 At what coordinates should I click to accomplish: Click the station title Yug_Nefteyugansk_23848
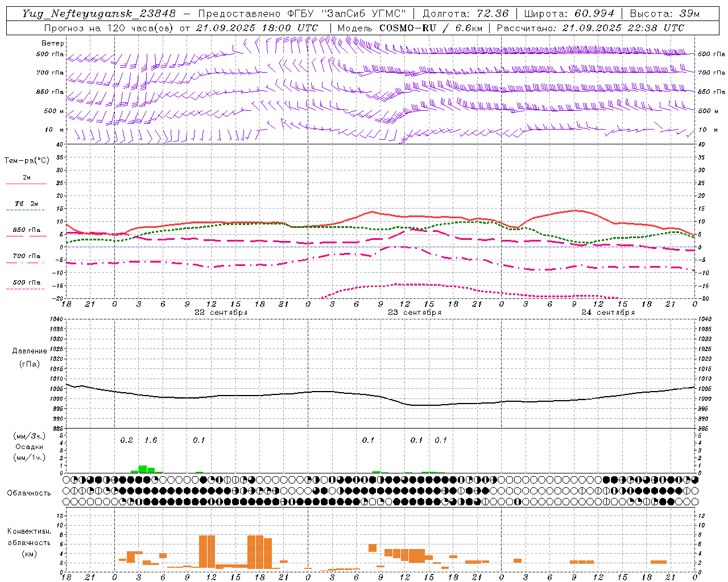pyautogui.click(x=99, y=14)
